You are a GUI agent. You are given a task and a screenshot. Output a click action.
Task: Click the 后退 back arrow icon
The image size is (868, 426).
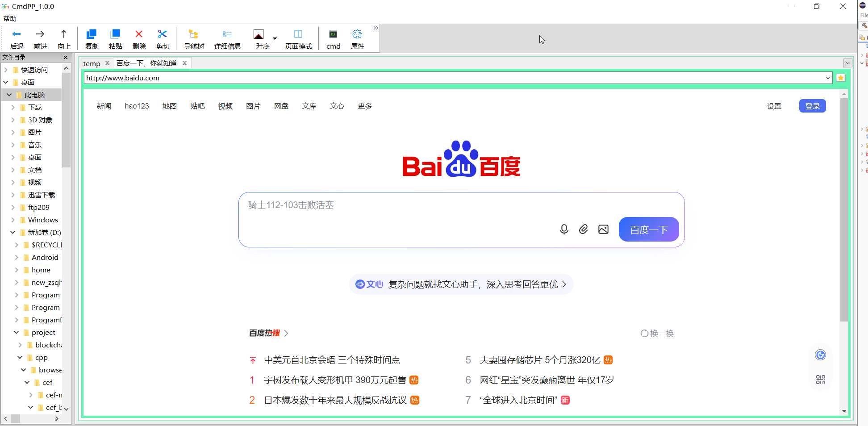[17, 34]
